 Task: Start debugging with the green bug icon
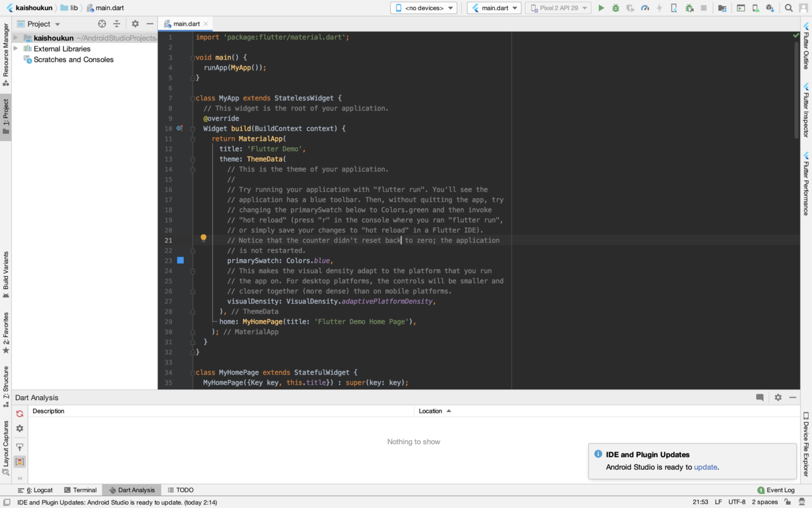[615, 8]
